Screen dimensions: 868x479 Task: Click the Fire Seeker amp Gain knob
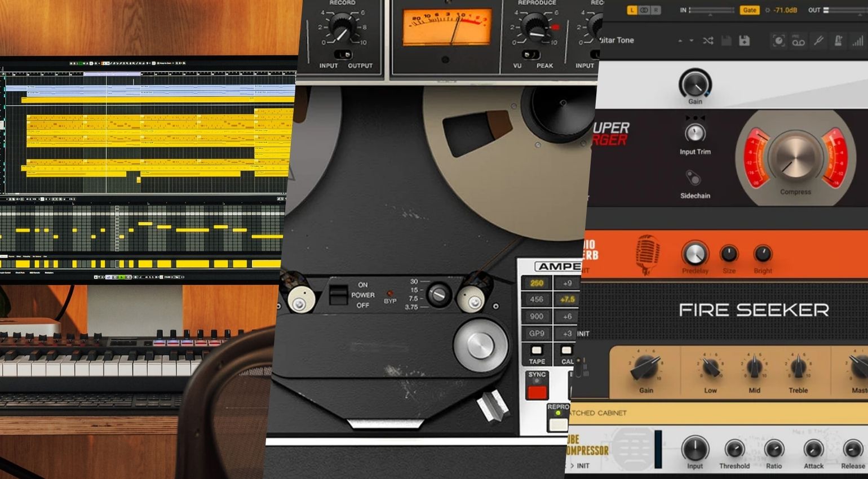pos(645,367)
